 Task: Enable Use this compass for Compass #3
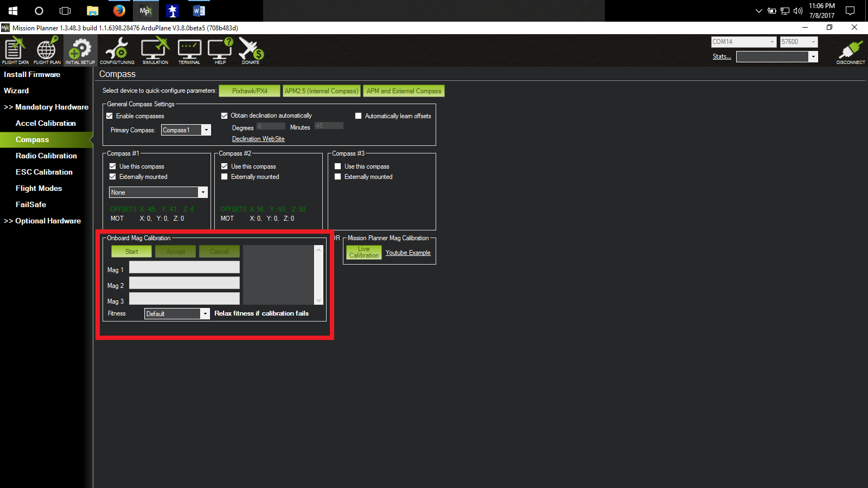click(337, 166)
